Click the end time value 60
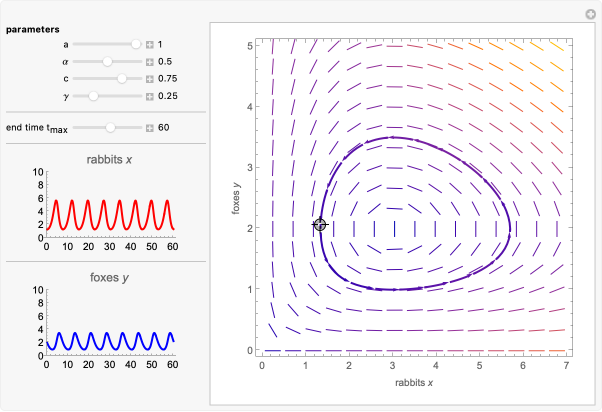 coord(164,127)
